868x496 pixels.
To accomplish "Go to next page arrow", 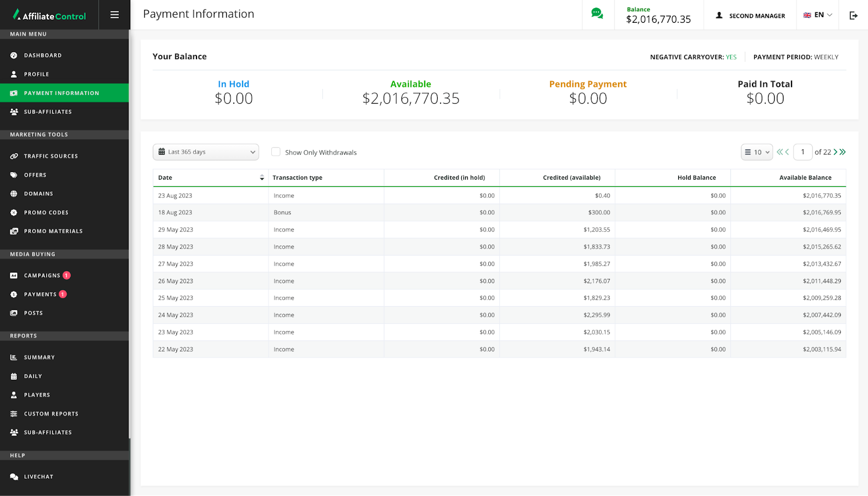I will (835, 152).
